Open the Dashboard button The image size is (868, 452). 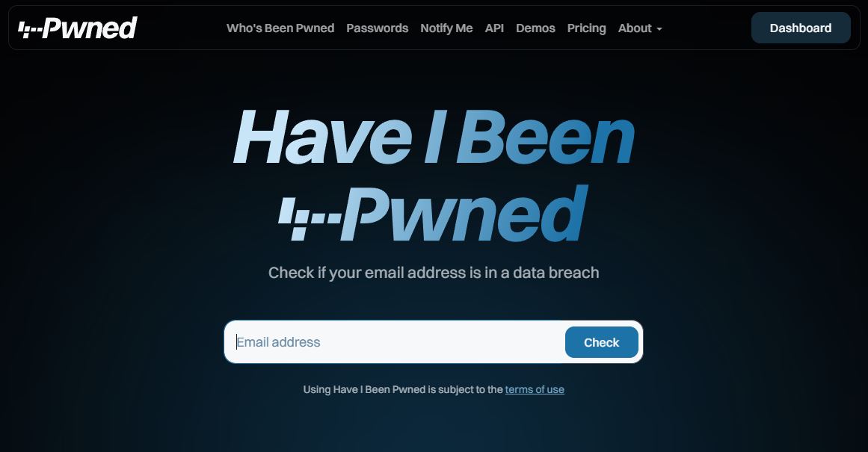click(x=801, y=28)
